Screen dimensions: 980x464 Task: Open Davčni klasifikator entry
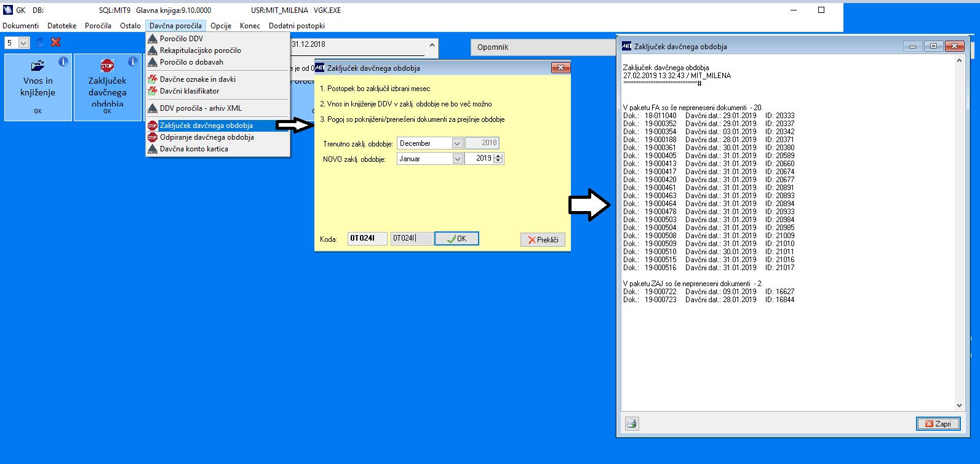coord(218,91)
